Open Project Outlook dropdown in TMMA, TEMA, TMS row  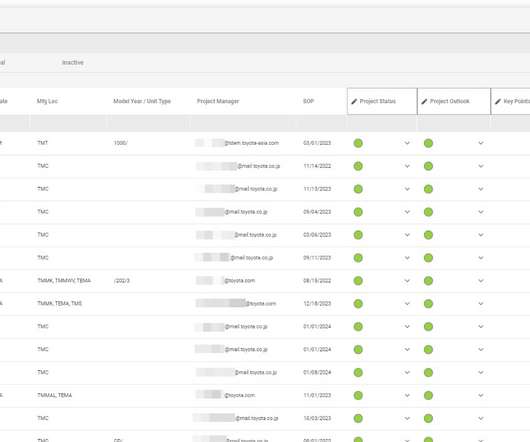pos(481,304)
